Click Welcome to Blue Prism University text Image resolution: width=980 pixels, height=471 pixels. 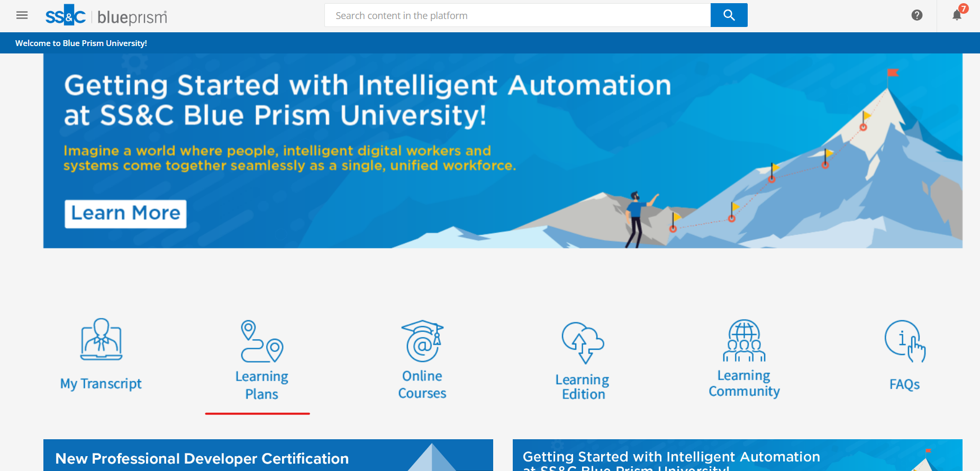coord(81,43)
